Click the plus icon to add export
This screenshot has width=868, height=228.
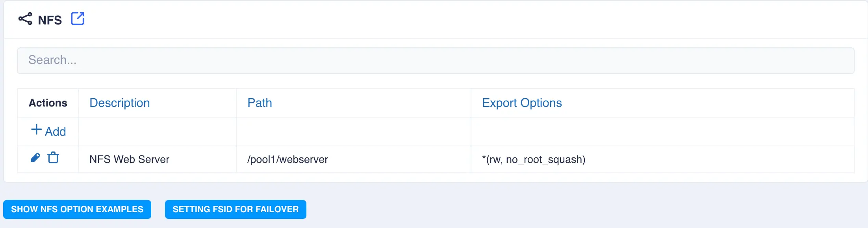36,130
